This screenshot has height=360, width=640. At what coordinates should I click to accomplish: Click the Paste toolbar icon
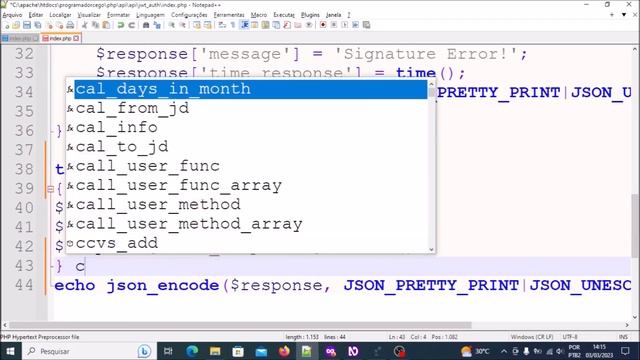106,25
